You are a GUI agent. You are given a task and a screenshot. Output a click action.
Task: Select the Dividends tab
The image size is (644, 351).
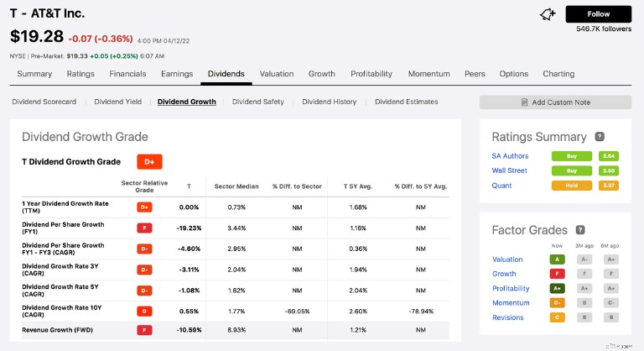(x=226, y=74)
